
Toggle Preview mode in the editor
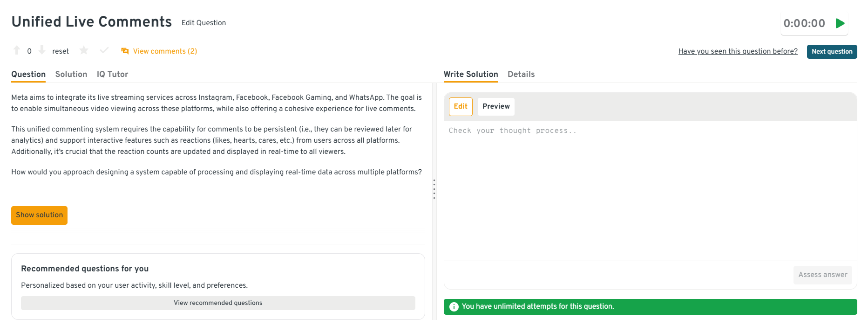coord(496,106)
